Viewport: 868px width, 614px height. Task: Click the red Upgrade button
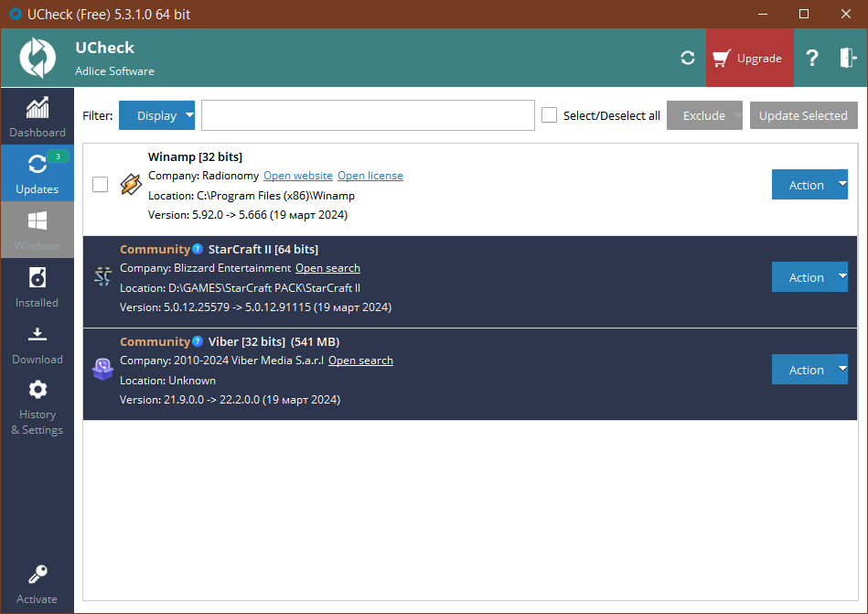pos(749,58)
